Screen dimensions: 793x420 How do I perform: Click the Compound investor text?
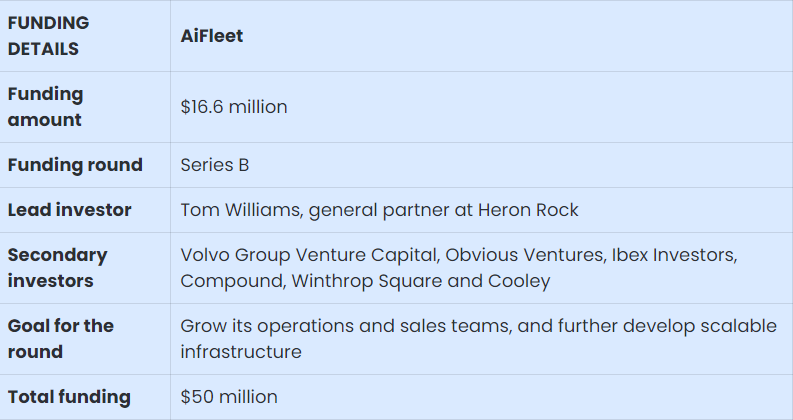click(233, 281)
